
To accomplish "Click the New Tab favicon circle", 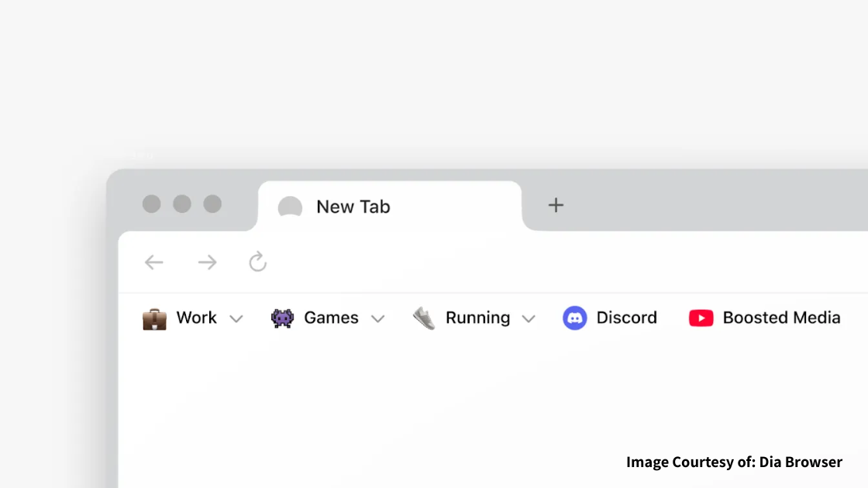I will [x=290, y=208].
